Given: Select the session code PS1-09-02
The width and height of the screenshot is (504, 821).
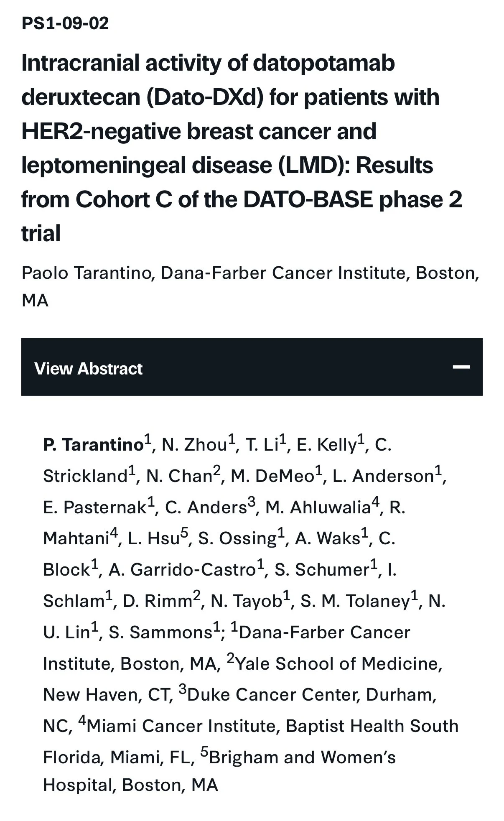Looking at the screenshot, I should [65, 23].
